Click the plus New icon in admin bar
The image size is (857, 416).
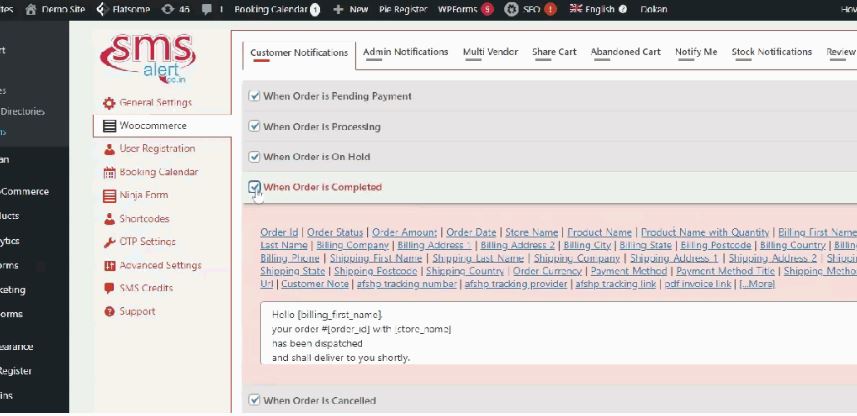tap(338, 9)
